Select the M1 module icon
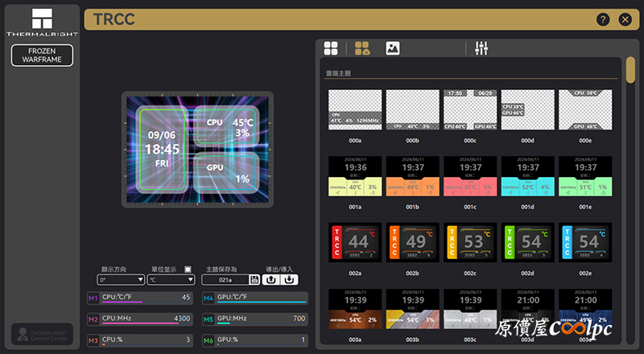644x354 pixels. coord(93,298)
